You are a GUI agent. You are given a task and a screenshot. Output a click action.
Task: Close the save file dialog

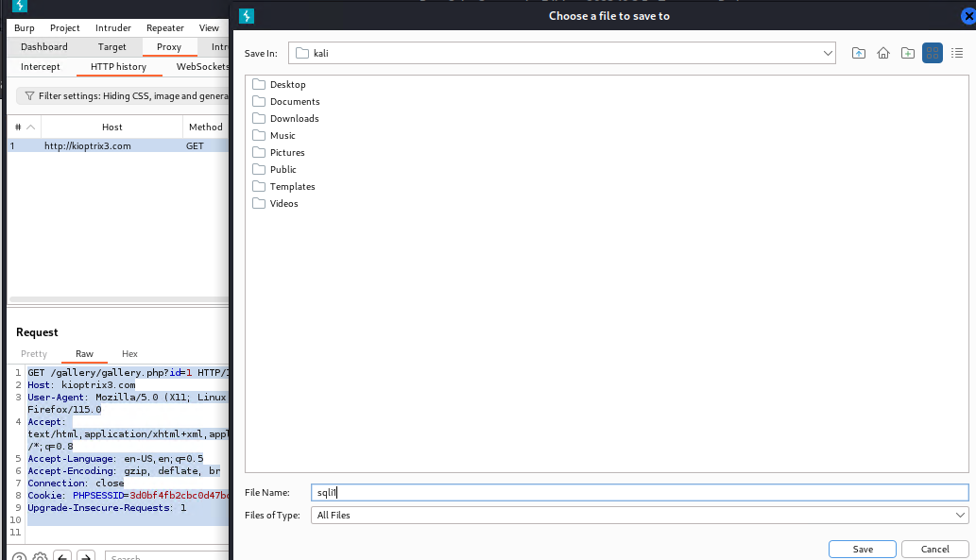[x=968, y=16]
